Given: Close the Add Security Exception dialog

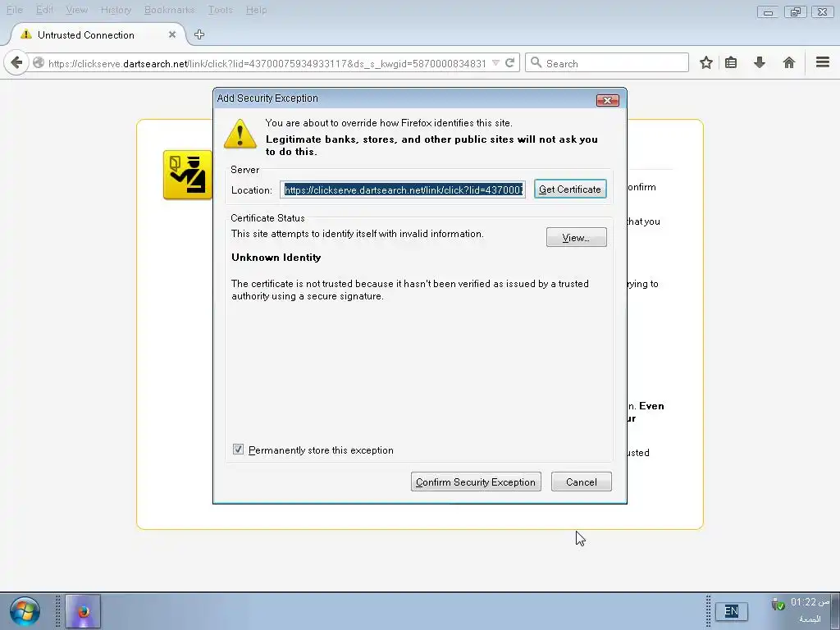Looking at the screenshot, I should point(608,100).
